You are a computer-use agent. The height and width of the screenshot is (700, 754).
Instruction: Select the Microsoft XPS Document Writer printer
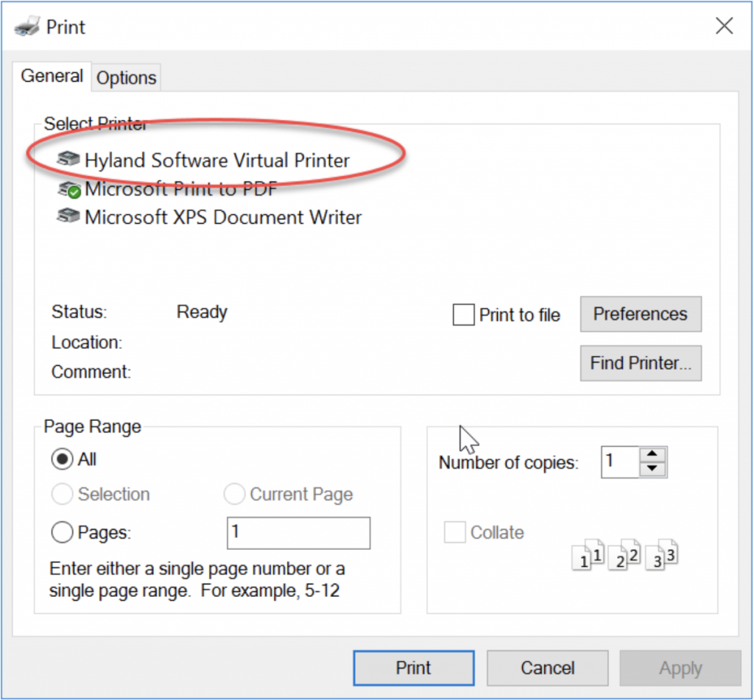click(223, 217)
